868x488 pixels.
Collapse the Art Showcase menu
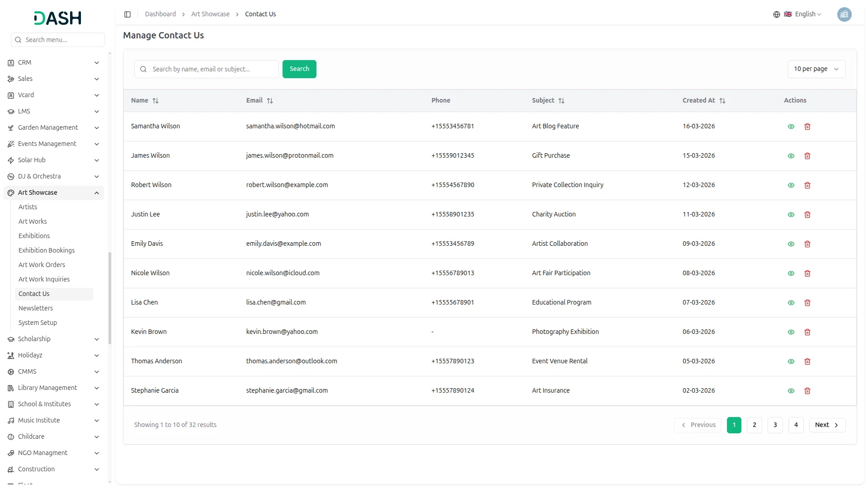pos(97,193)
